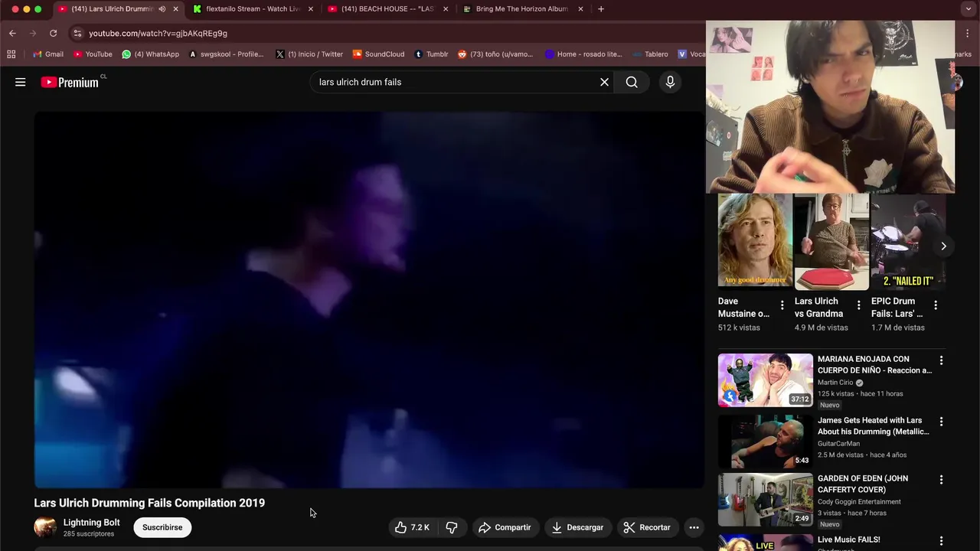Go back with browser back arrow
The width and height of the screenshot is (980, 551).
(x=12, y=33)
